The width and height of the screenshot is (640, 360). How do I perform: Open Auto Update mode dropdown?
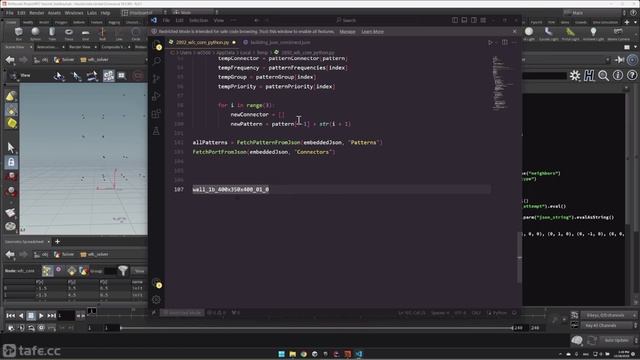click(x=619, y=340)
